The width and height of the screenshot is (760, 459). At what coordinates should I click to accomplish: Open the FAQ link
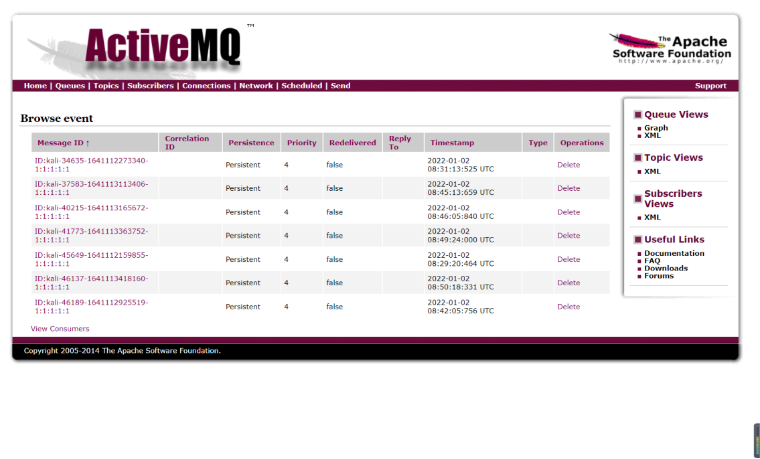tap(652, 261)
